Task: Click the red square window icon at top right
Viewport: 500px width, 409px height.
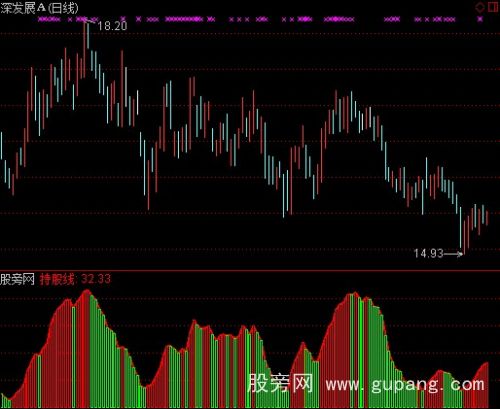Action: point(493,7)
